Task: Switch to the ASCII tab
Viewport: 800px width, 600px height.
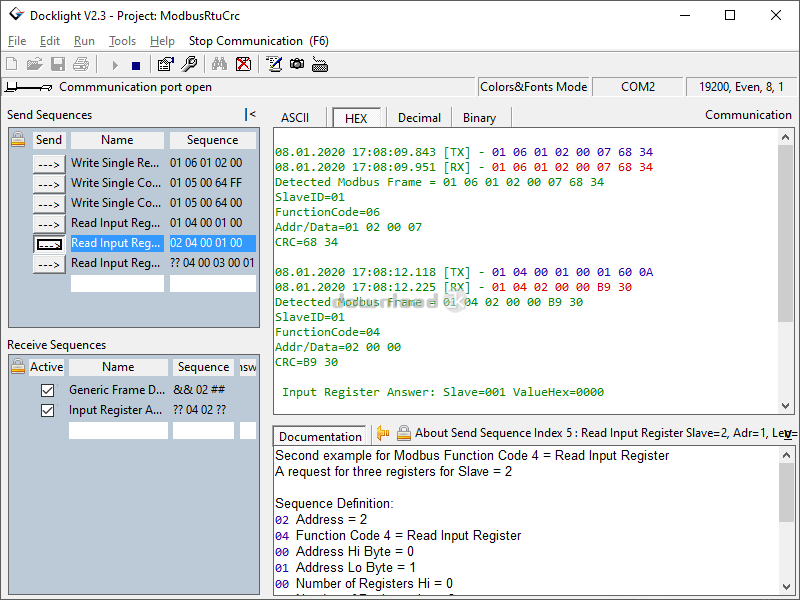Action: pos(295,118)
